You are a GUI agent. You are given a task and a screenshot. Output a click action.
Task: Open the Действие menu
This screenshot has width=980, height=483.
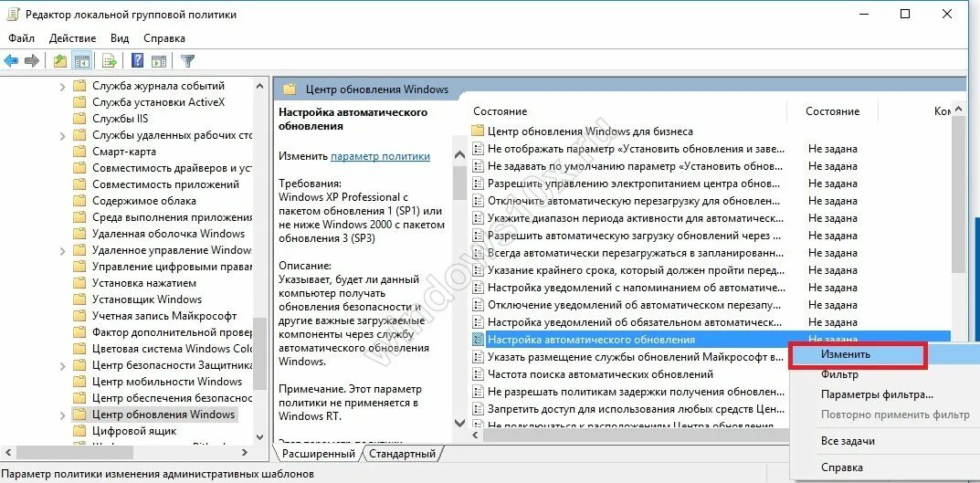point(72,38)
